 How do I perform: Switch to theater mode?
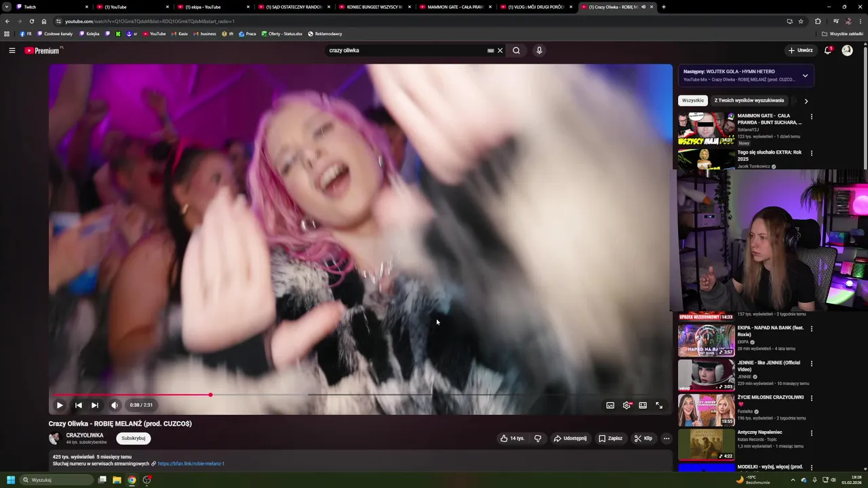tap(643, 405)
